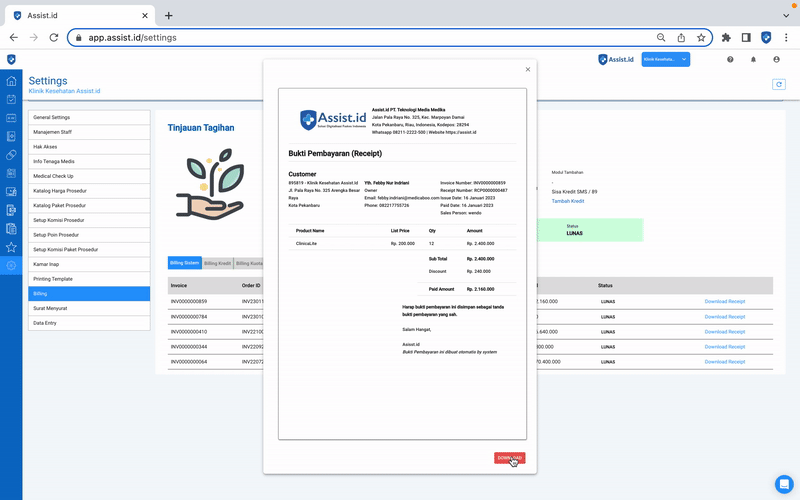Select Setup Poin Prosedur item
Image resolution: width=800 pixels, height=500 pixels.
tap(89, 235)
